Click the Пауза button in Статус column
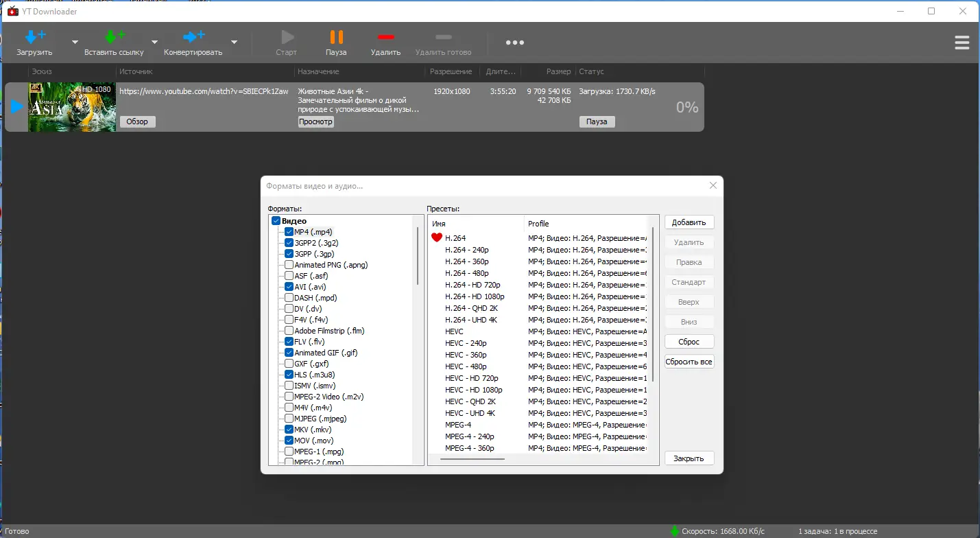Image resolution: width=980 pixels, height=538 pixels. click(x=597, y=121)
